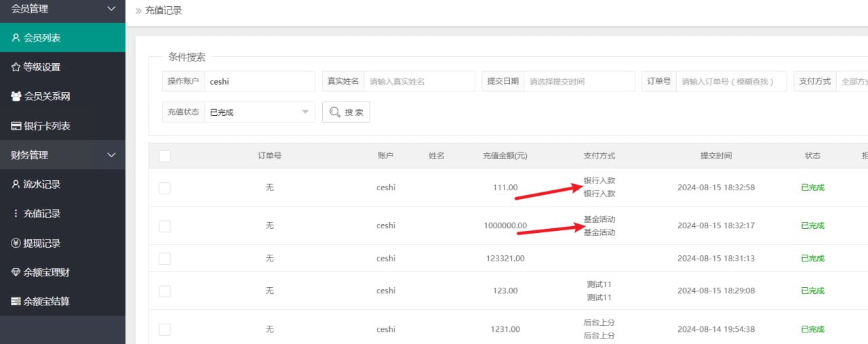
Task: Click the 提交日期 date picker field
Action: click(579, 81)
